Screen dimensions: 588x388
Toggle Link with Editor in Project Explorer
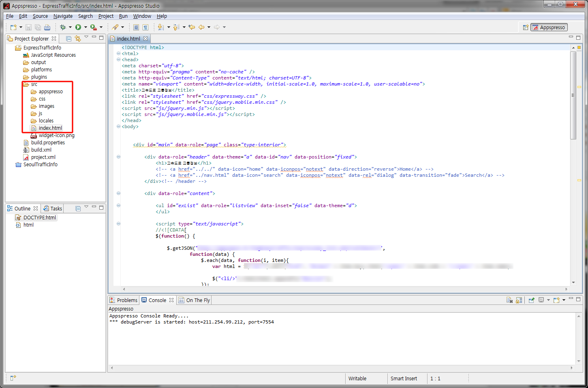click(x=78, y=39)
